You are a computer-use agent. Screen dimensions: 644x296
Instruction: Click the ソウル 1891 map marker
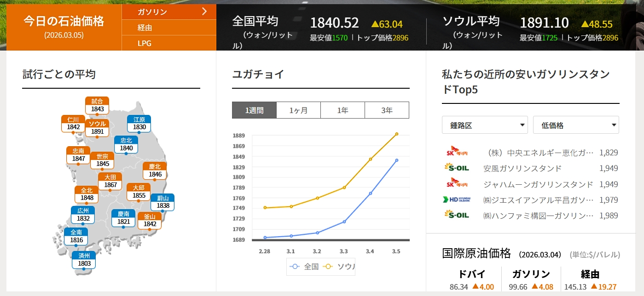coord(97,128)
